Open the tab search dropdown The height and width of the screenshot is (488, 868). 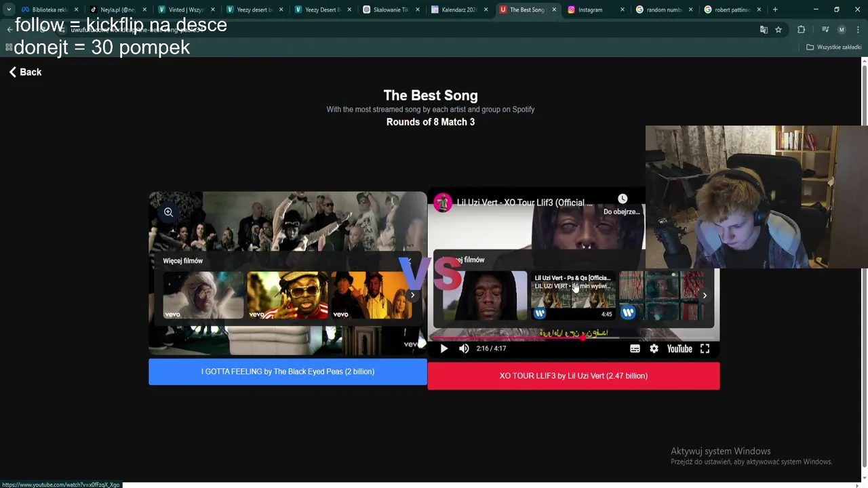click(x=8, y=9)
